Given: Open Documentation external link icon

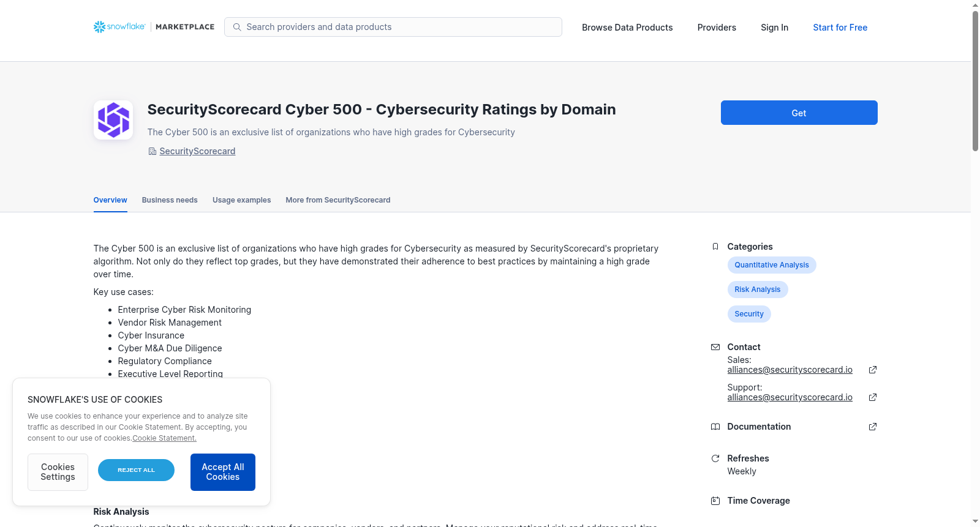Looking at the screenshot, I should click(x=873, y=427).
